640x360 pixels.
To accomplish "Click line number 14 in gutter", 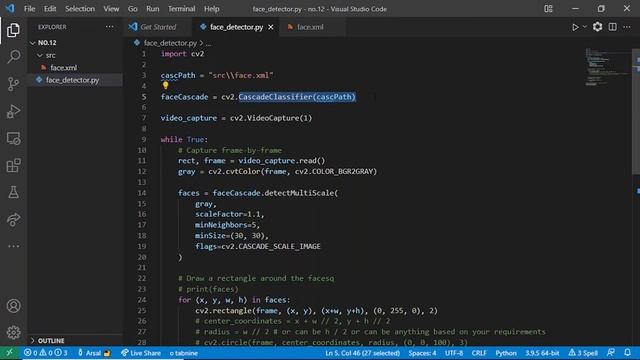I will pyautogui.click(x=142, y=193).
